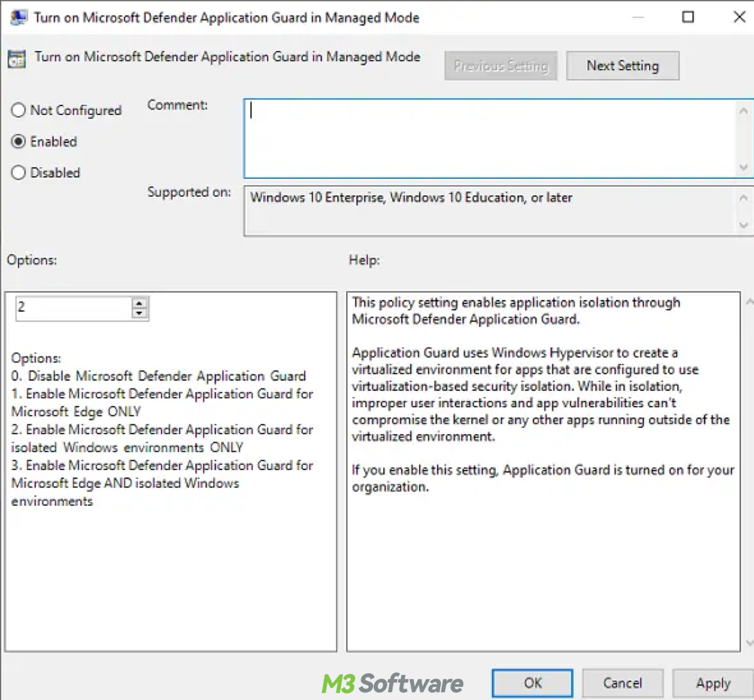Image resolution: width=754 pixels, height=700 pixels.
Task: Click the Supported on text 'Windows 10 Enterprise'
Action: (x=317, y=198)
